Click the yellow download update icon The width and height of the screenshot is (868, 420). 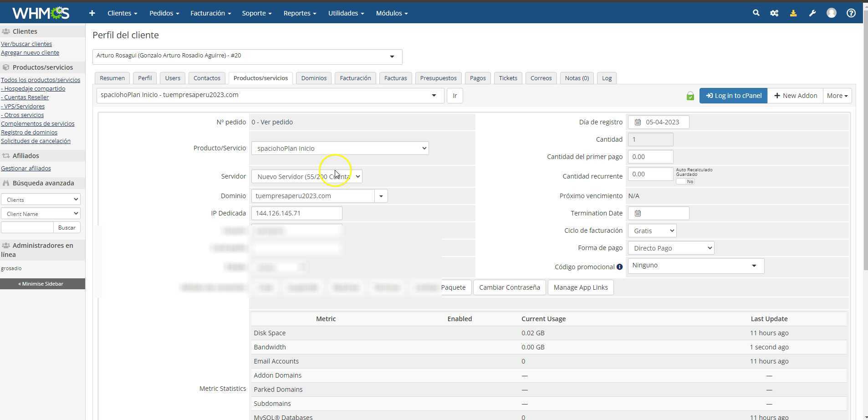(793, 13)
